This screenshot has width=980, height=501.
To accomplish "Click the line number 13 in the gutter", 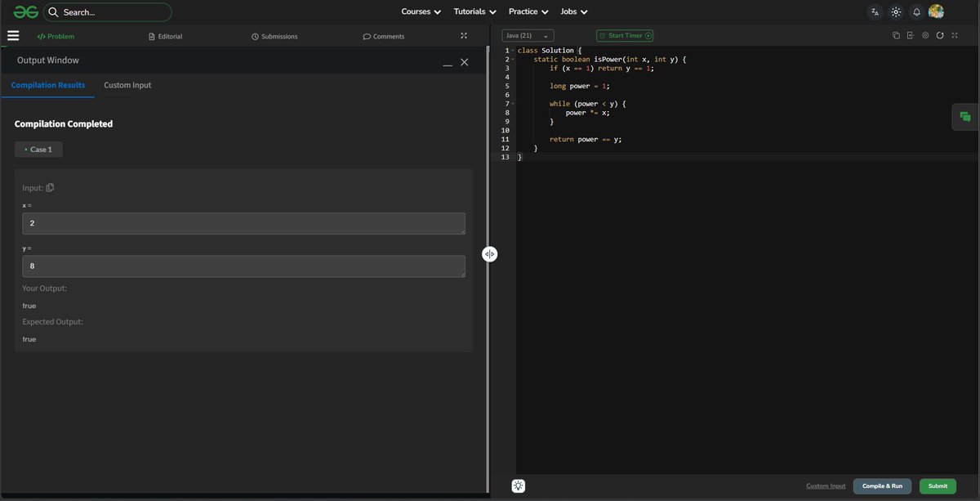I will click(x=506, y=157).
